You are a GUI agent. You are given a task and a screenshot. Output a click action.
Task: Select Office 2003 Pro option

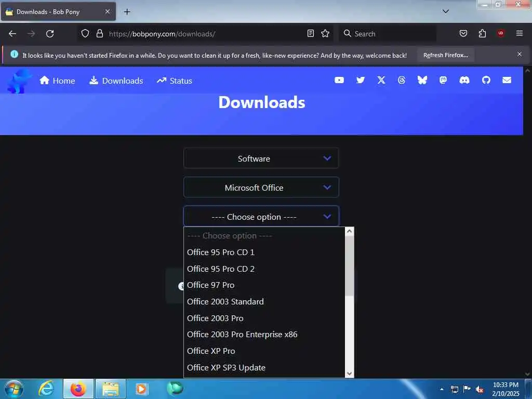tap(264, 318)
